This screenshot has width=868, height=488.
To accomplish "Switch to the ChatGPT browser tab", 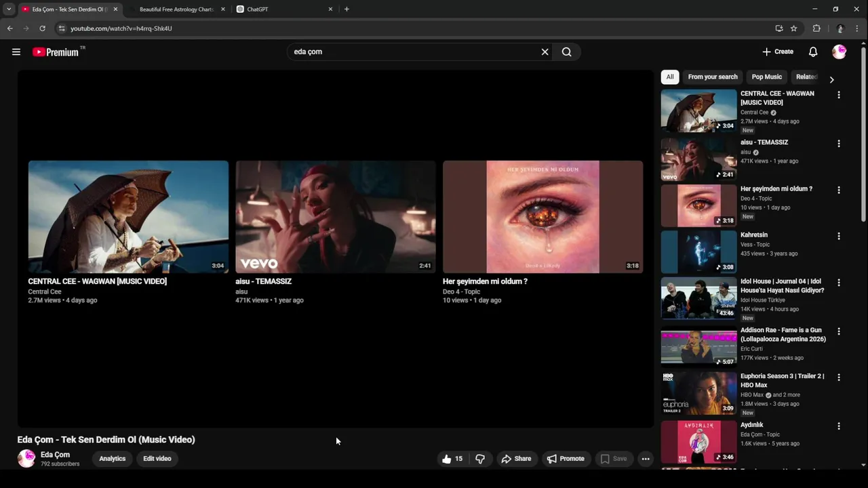I will 279,9.
